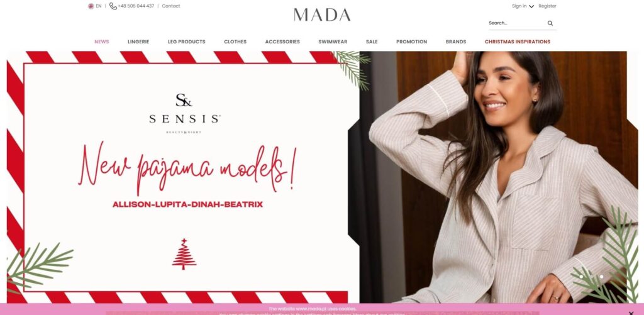Screen dimensions: 644x315
Task: Go to Christmas Inspirations
Action: tap(518, 42)
